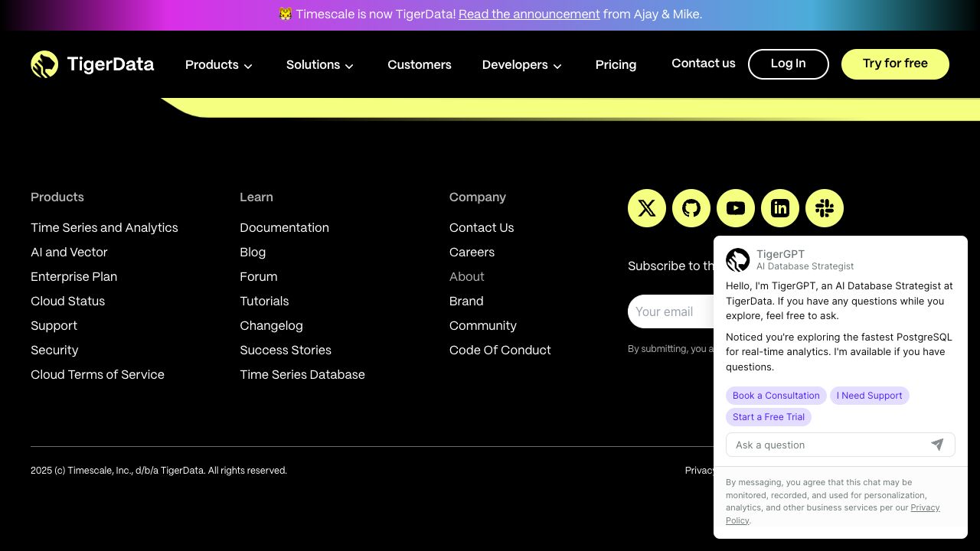Click the TigerData logo in header

click(x=92, y=64)
